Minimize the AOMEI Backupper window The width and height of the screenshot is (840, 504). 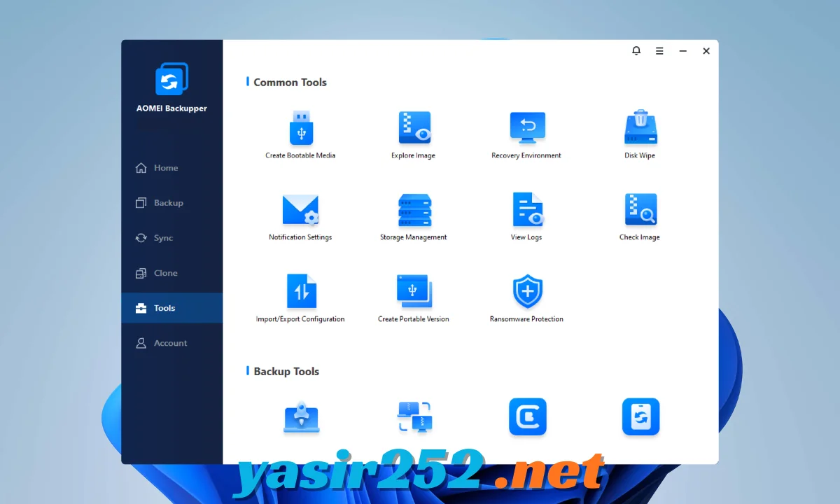[x=682, y=51]
